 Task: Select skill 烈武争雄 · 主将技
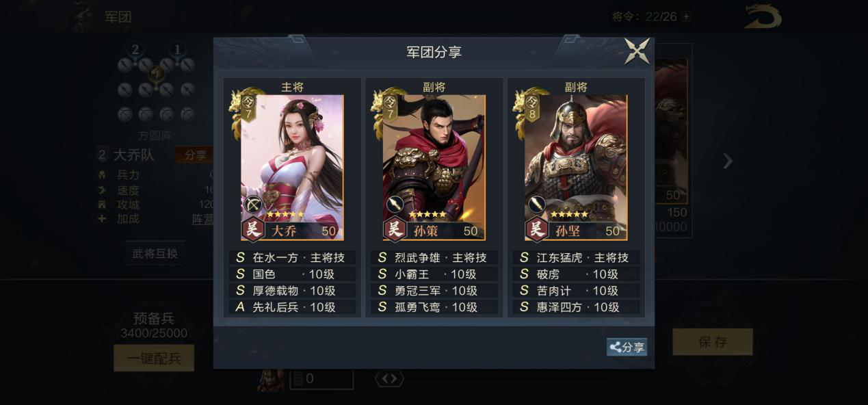[x=434, y=258]
